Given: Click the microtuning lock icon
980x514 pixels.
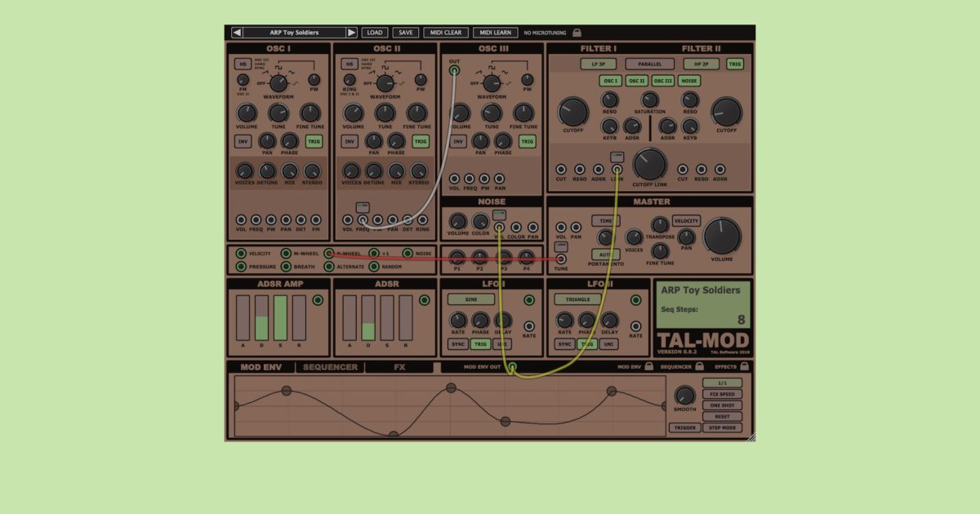Looking at the screenshot, I should pos(577,33).
